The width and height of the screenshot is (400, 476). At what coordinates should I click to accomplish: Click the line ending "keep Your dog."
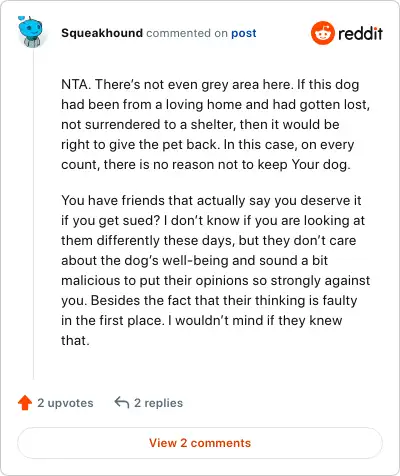point(206,165)
